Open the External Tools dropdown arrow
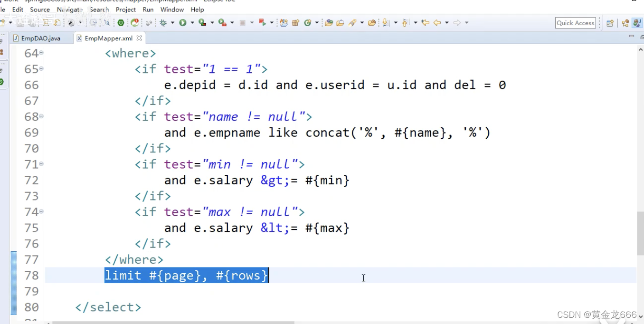 [x=231, y=23]
